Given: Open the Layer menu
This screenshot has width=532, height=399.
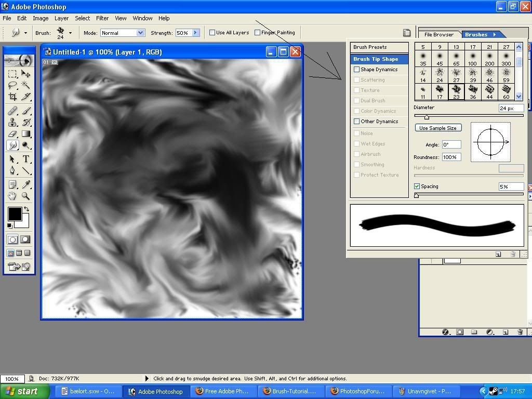Looking at the screenshot, I should pyautogui.click(x=61, y=18).
